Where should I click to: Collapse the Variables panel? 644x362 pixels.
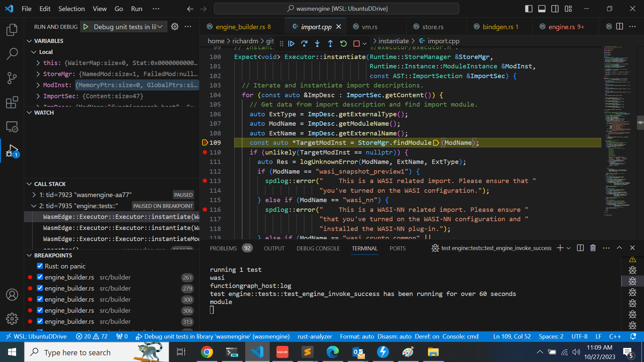29,41
